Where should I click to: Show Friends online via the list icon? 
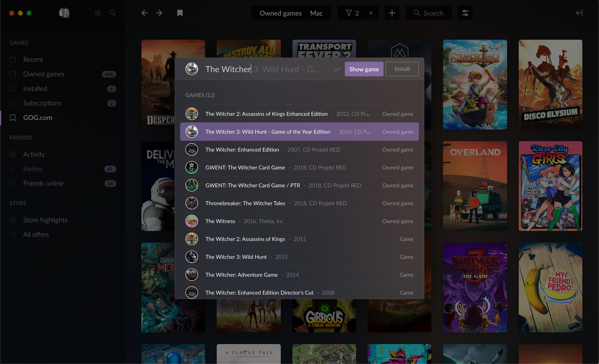tap(13, 183)
